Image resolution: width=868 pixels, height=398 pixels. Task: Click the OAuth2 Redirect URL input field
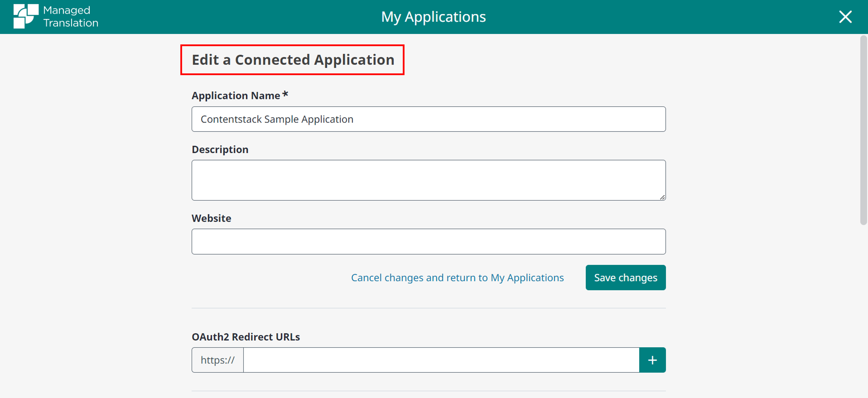441,360
